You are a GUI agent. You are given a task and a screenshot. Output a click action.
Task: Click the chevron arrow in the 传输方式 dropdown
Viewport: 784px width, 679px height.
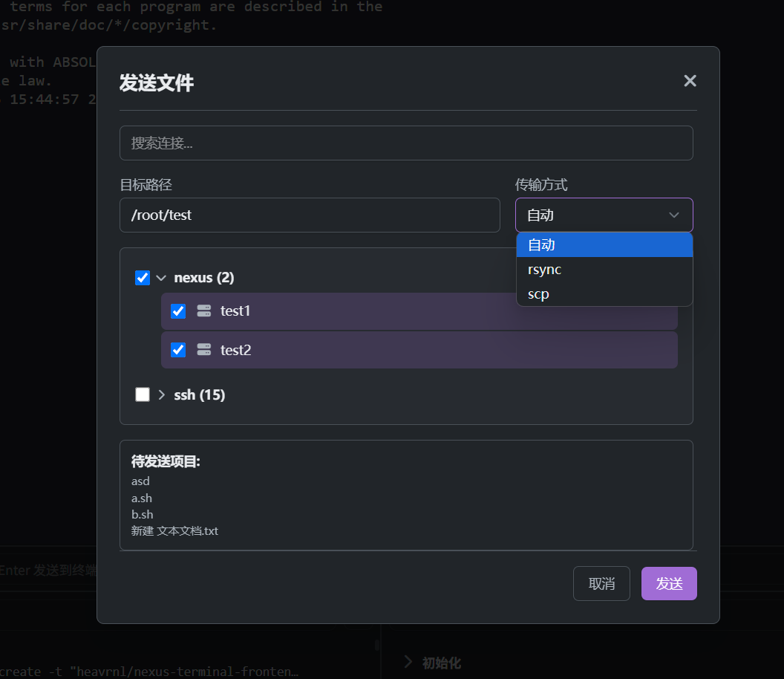[x=673, y=215]
